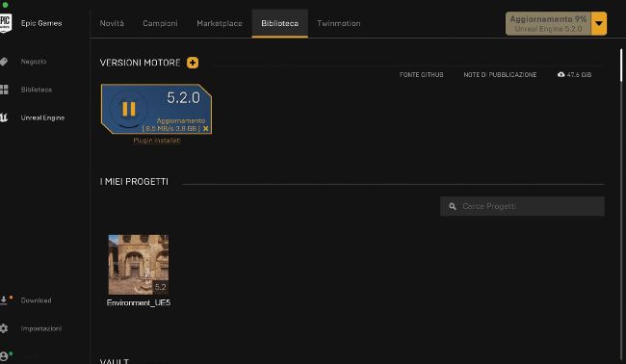Click the 5.2.0 engine version card

[156, 109]
